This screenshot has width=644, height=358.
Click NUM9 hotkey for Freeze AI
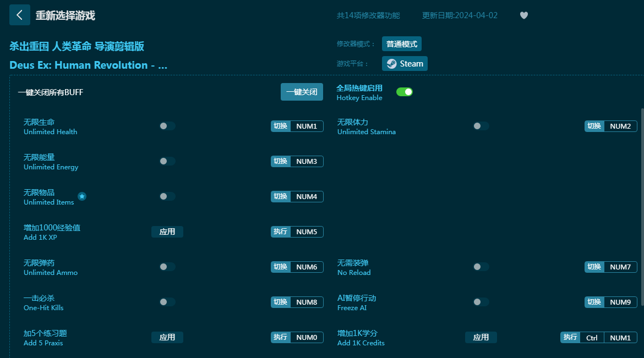click(620, 302)
